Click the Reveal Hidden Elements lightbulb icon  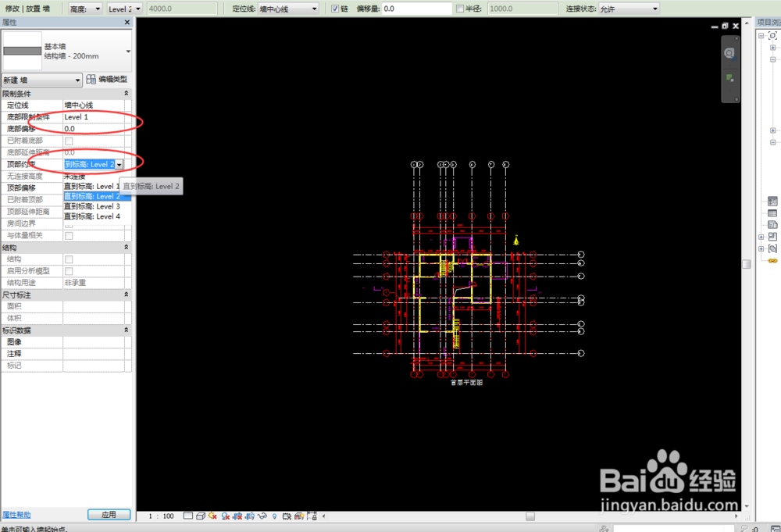pyautogui.click(x=274, y=516)
